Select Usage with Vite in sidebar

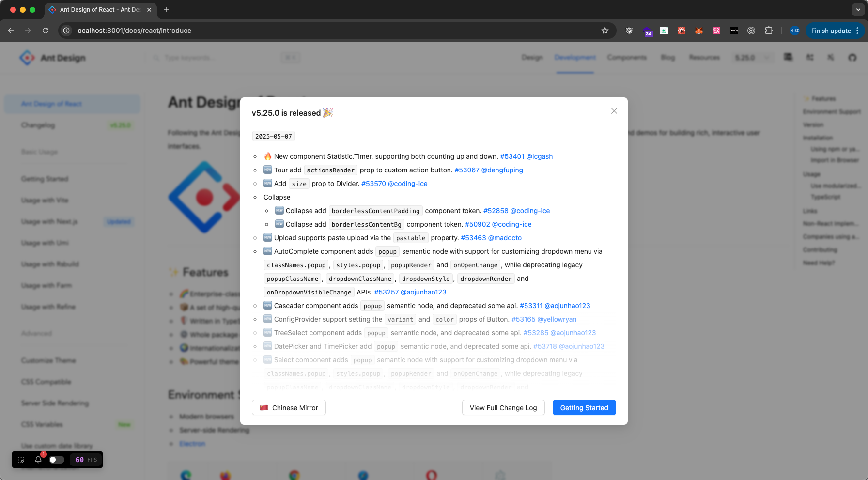72,200
